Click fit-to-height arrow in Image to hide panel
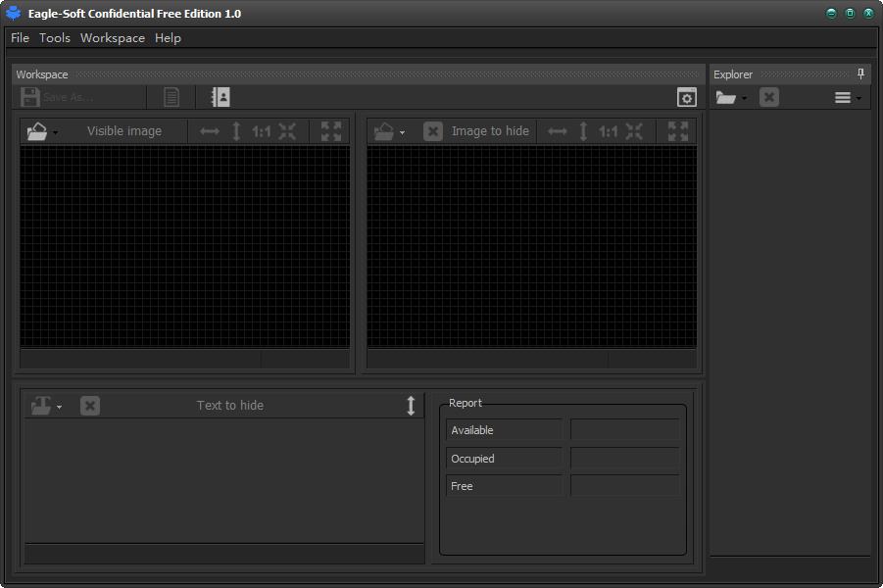Screen dimensions: 883x588 (583, 131)
